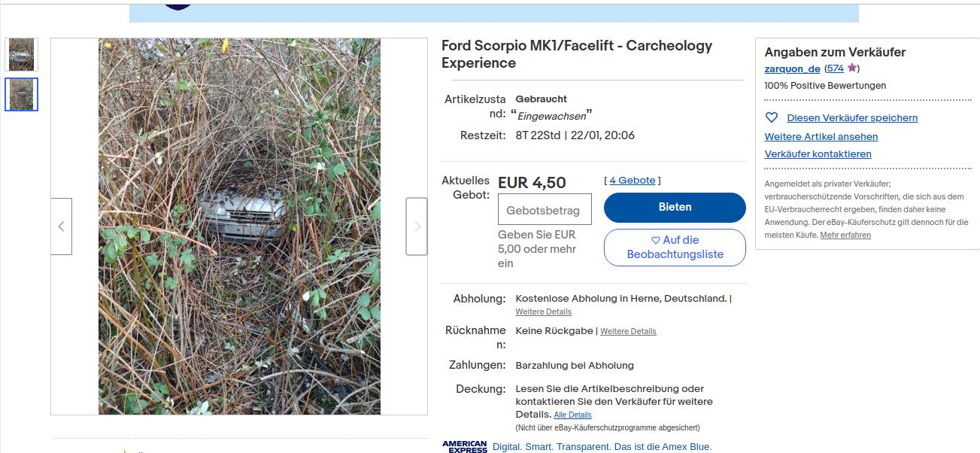
Task: Select the second photo thumbnail
Action: pos(21,94)
